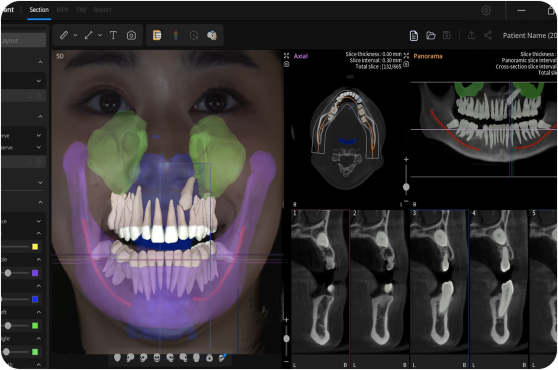
Task: Click the lower green color swatch
Action: [35, 352]
